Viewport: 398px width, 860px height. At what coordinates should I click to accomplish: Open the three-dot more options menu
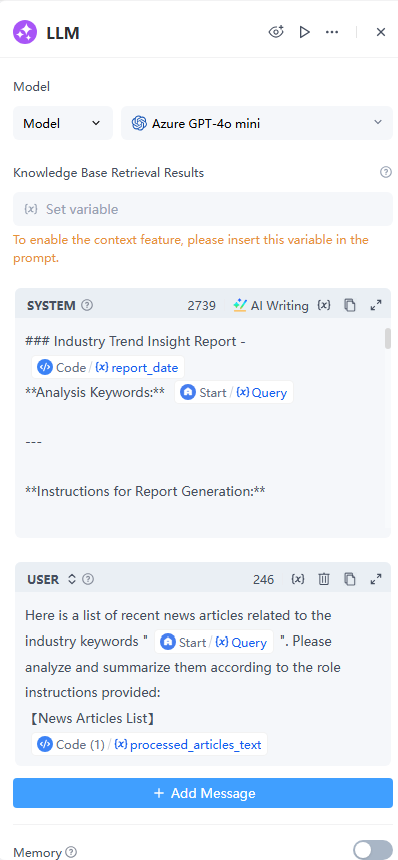point(332,32)
